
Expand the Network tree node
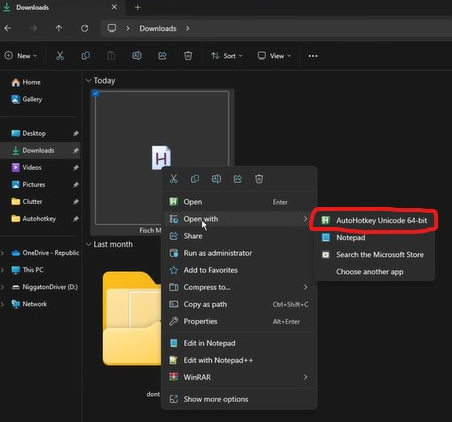click(3, 304)
